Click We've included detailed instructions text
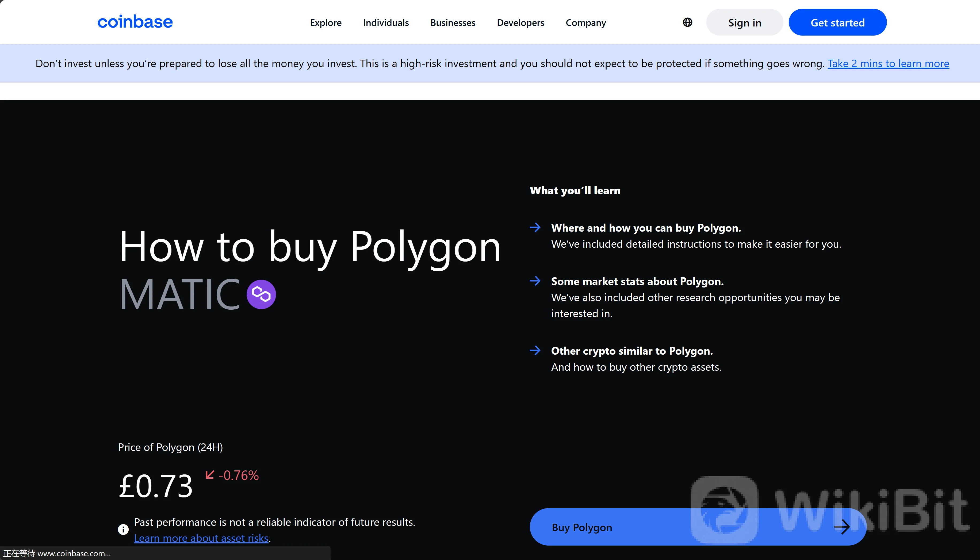980x560 pixels. click(x=696, y=244)
